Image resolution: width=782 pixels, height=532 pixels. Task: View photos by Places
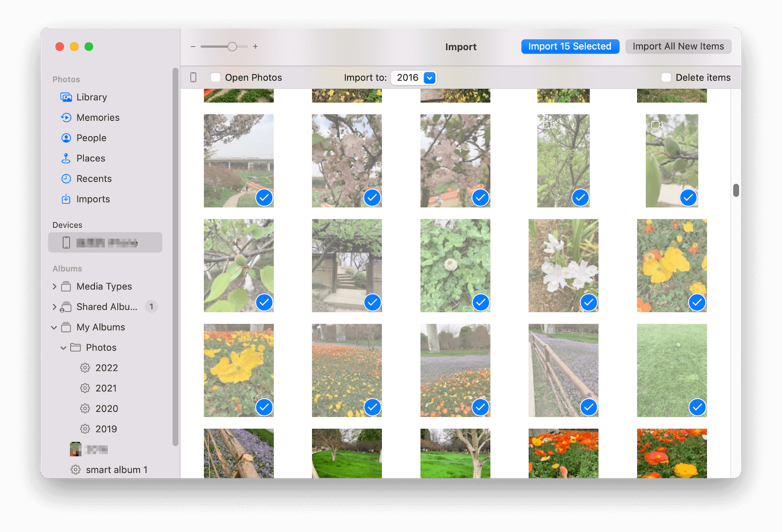90,158
